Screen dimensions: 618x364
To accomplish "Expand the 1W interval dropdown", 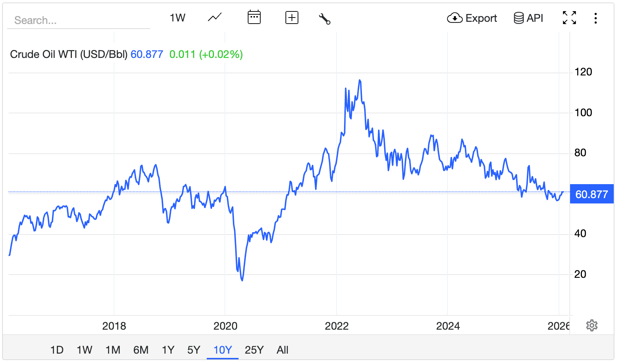I will pyautogui.click(x=177, y=18).
